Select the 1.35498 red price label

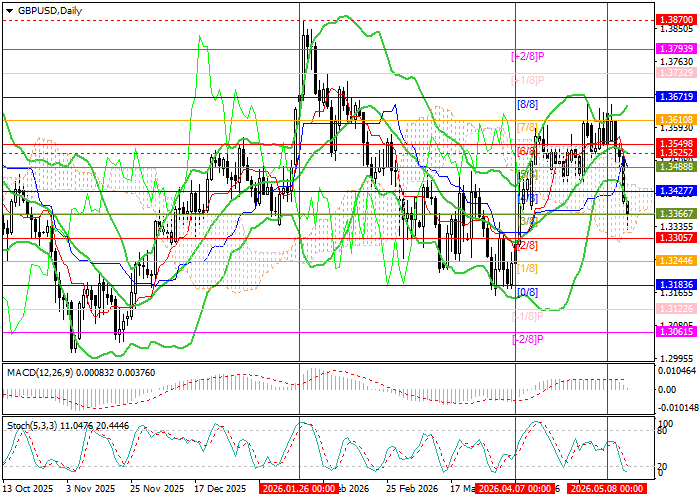(678, 143)
